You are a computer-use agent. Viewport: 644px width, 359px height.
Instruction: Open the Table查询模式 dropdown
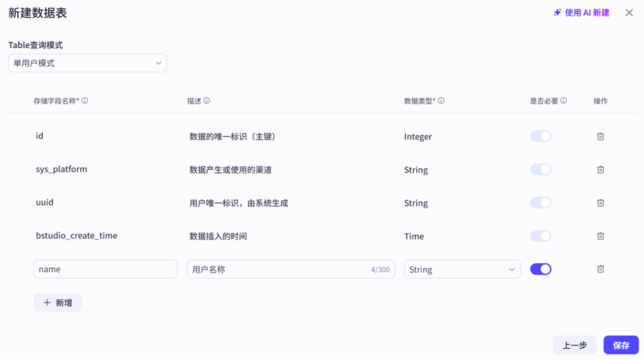coord(87,63)
